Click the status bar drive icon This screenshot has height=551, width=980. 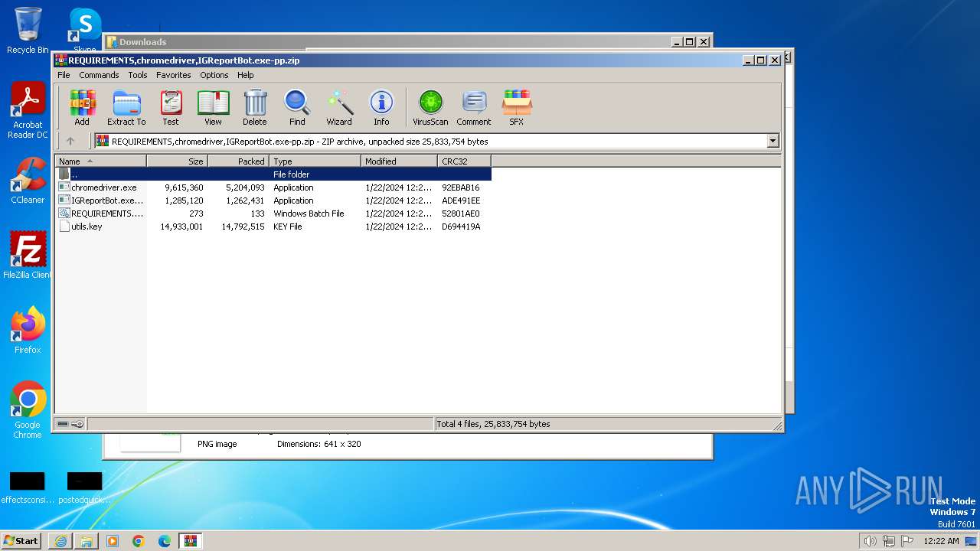(x=63, y=424)
